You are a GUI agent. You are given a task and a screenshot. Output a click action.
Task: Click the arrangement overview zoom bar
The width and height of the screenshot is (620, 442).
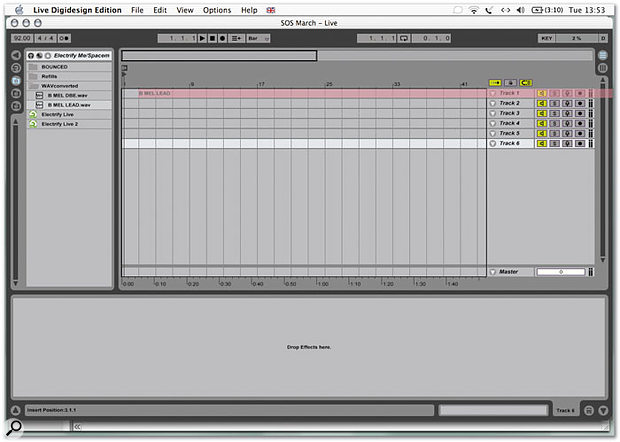pyautogui.click(x=219, y=55)
